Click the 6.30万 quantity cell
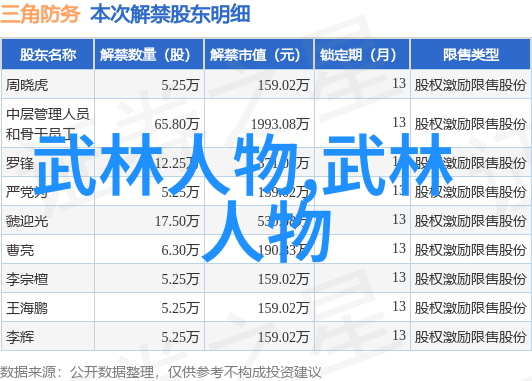 click(149, 250)
